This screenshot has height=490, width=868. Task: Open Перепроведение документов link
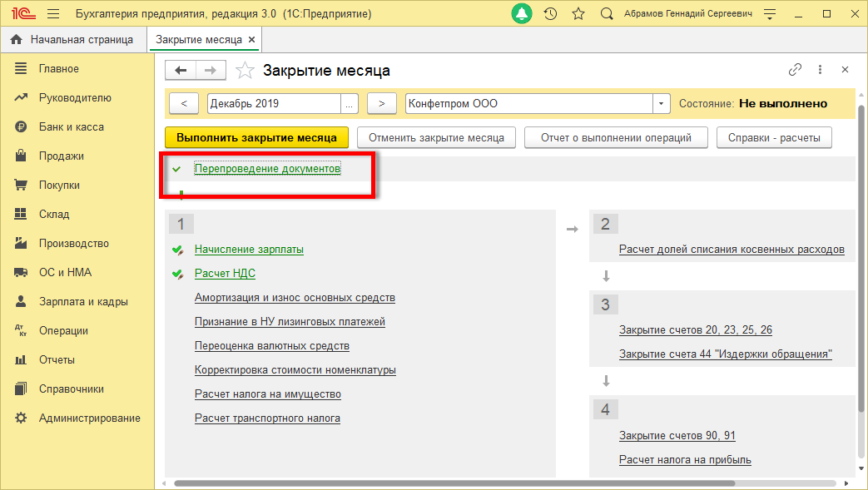pos(267,168)
